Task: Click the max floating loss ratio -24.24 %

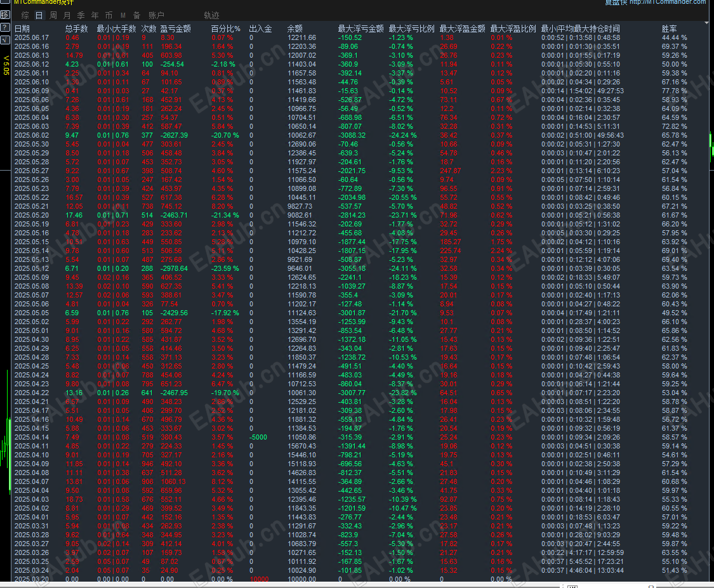Action: click(402, 135)
